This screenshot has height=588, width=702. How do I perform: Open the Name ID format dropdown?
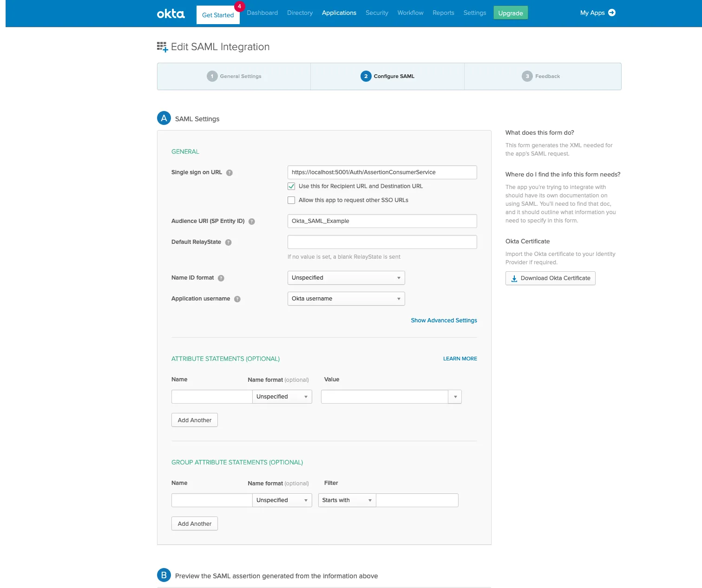point(398,278)
